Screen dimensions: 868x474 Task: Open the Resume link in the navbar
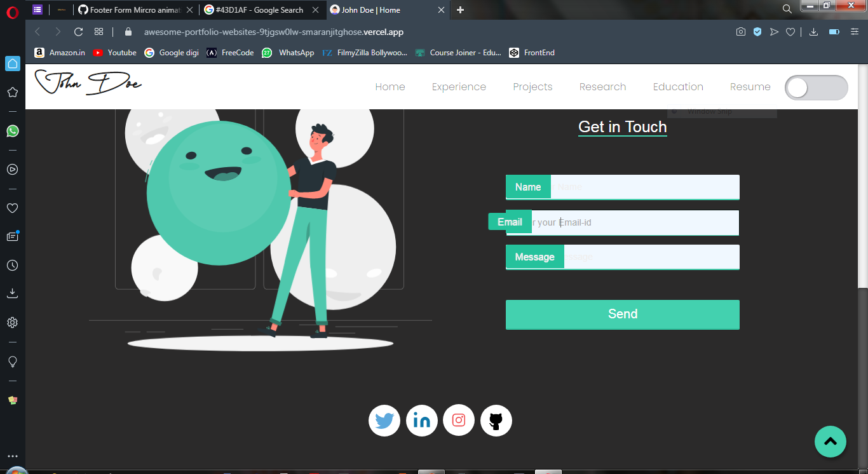750,86
